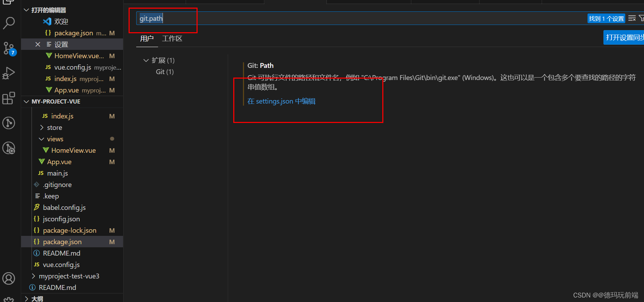Clear settings search input icon
The width and height of the screenshot is (644, 302).
click(x=632, y=18)
